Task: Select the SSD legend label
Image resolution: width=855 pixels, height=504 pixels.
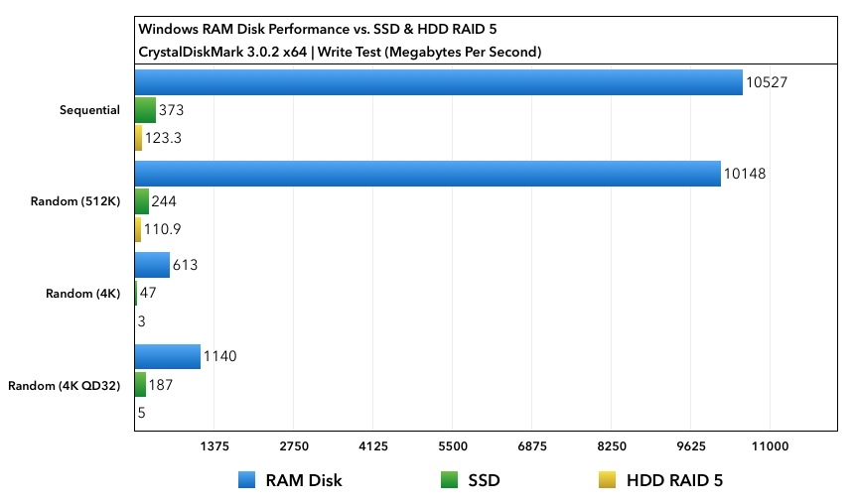Action: [484, 480]
